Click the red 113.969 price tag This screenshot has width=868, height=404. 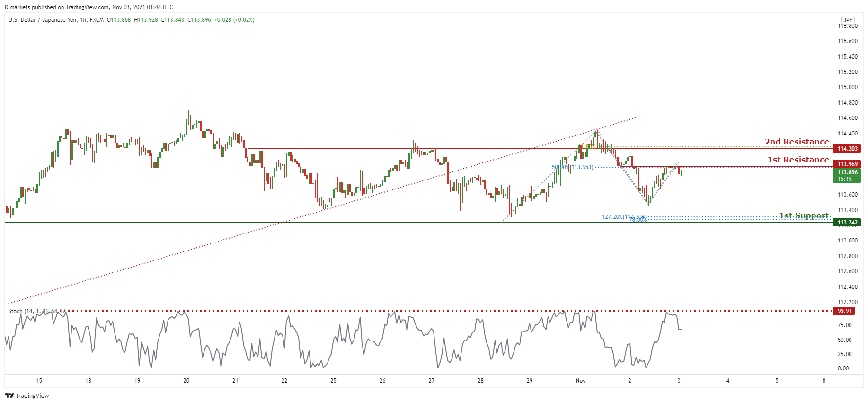click(x=847, y=164)
